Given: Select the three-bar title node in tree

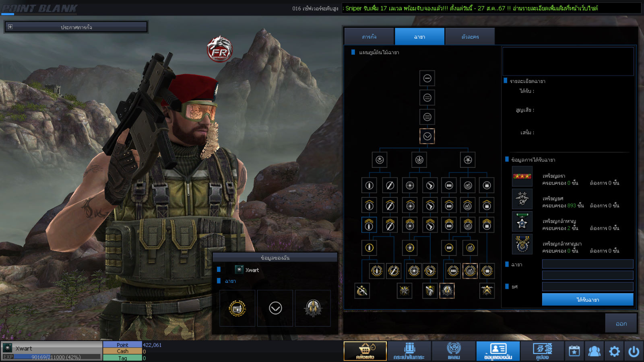Looking at the screenshot, I should [x=427, y=117].
